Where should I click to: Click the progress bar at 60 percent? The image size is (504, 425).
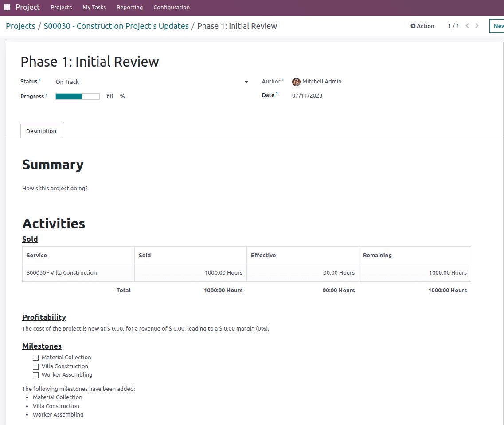78,96
